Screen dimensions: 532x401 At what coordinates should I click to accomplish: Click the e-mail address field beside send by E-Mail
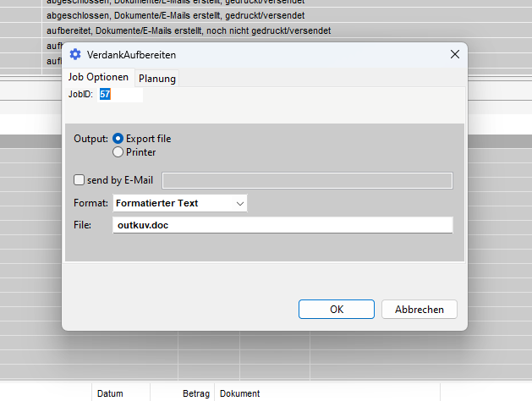307,180
